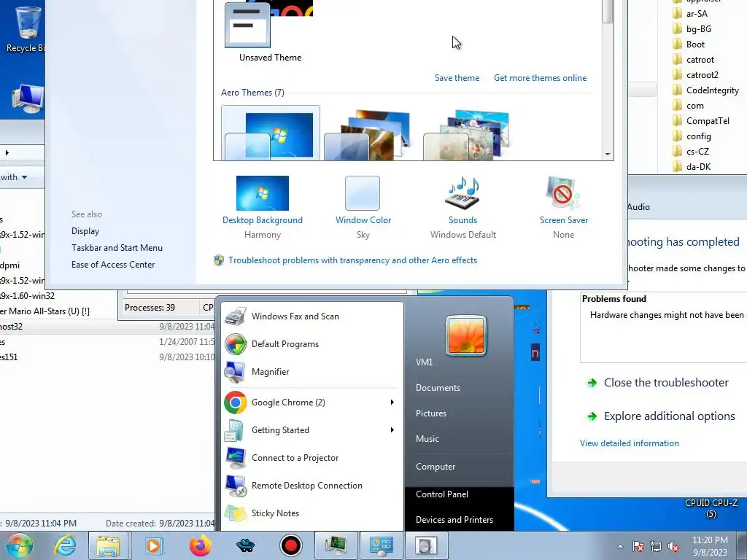Image resolution: width=747 pixels, height=560 pixels.
Task: Open the da-DK folder
Action: tap(692, 167)
